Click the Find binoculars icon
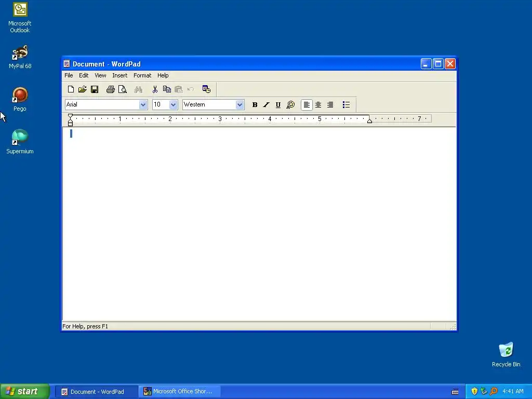 click(x=138, y=89)
